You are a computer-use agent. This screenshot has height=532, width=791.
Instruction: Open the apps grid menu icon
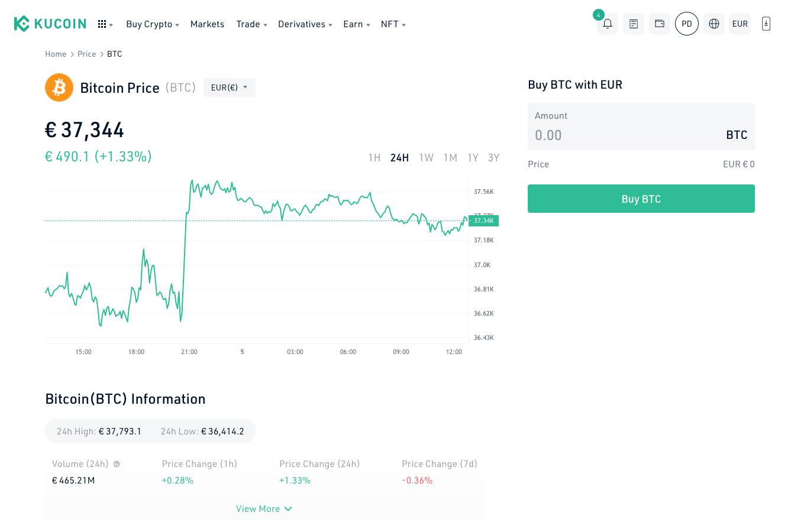click(x=102, y=24)
